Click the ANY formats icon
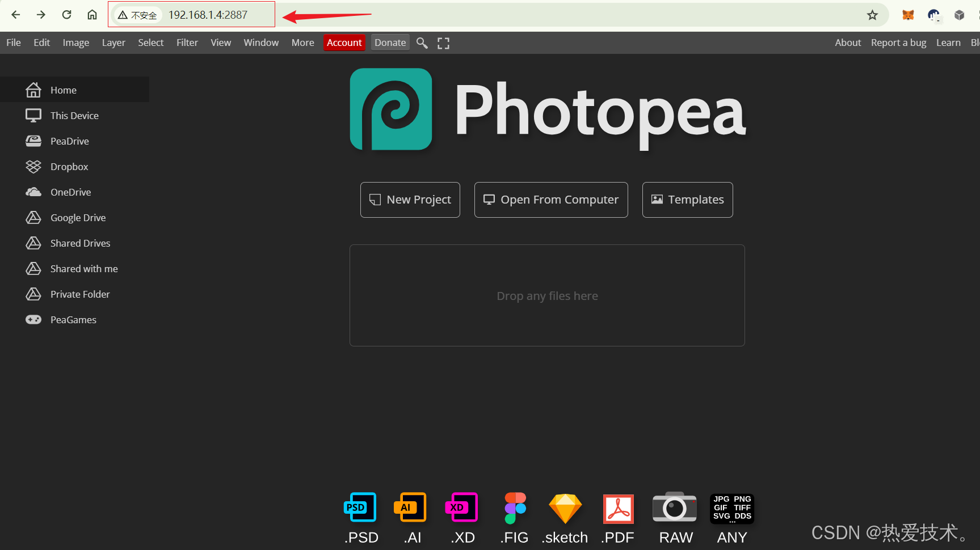 (x=732, y=508)
